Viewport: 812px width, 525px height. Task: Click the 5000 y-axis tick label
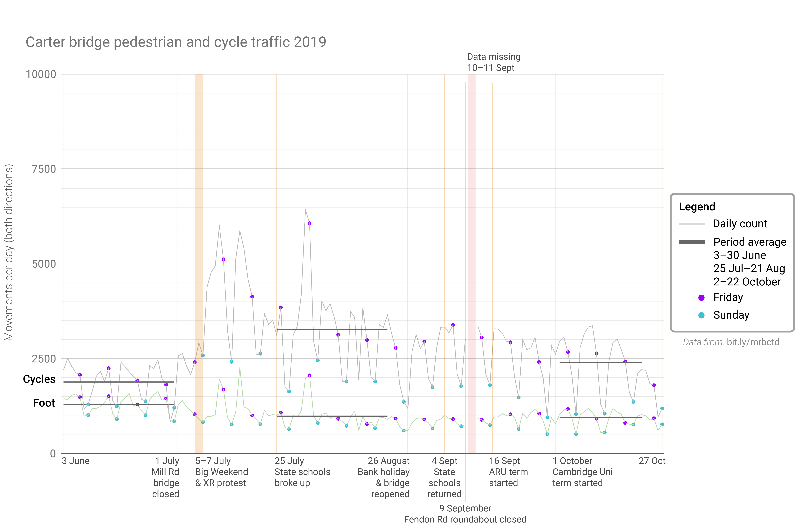point(44,264)
